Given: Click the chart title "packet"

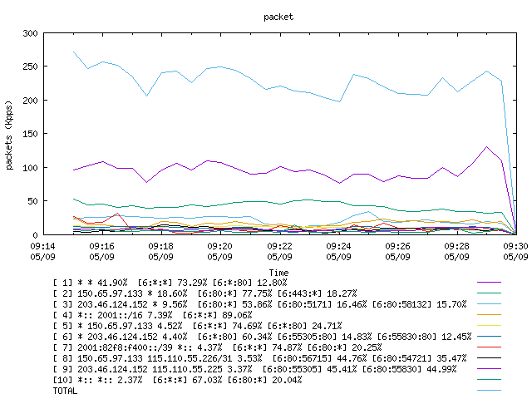Looking at the screenshot, I should pos(278,17).
